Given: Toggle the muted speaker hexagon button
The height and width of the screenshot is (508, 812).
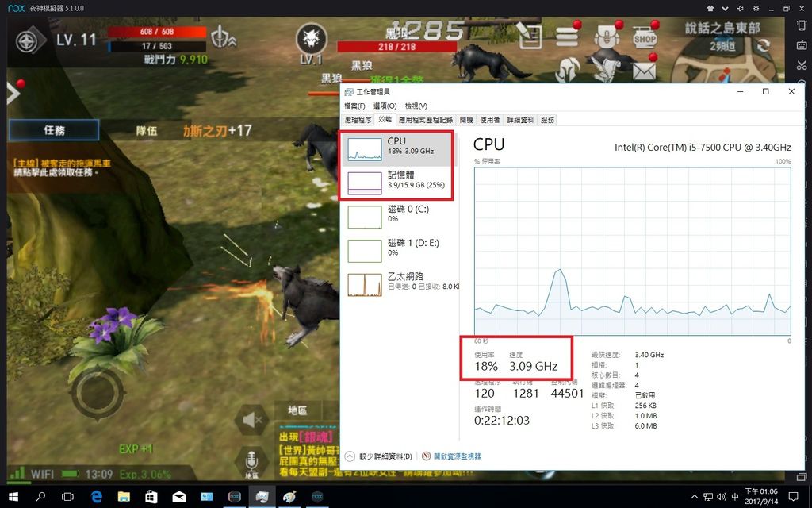Looking at the screenshot, I should click(251, 419).
